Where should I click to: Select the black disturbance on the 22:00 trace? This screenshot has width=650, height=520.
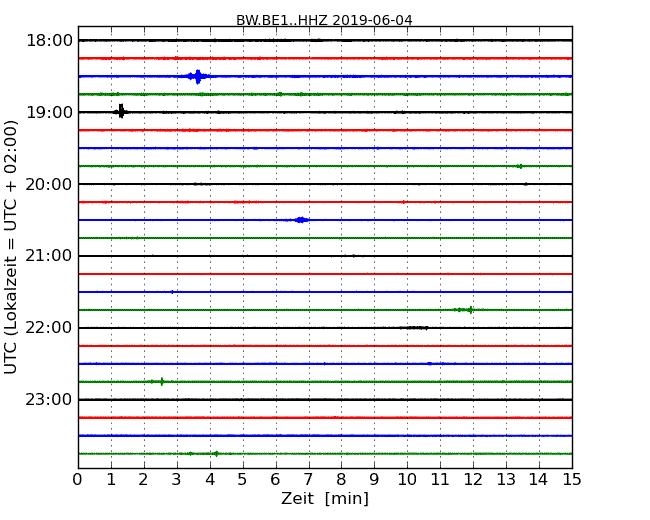[x=414, y=328]
